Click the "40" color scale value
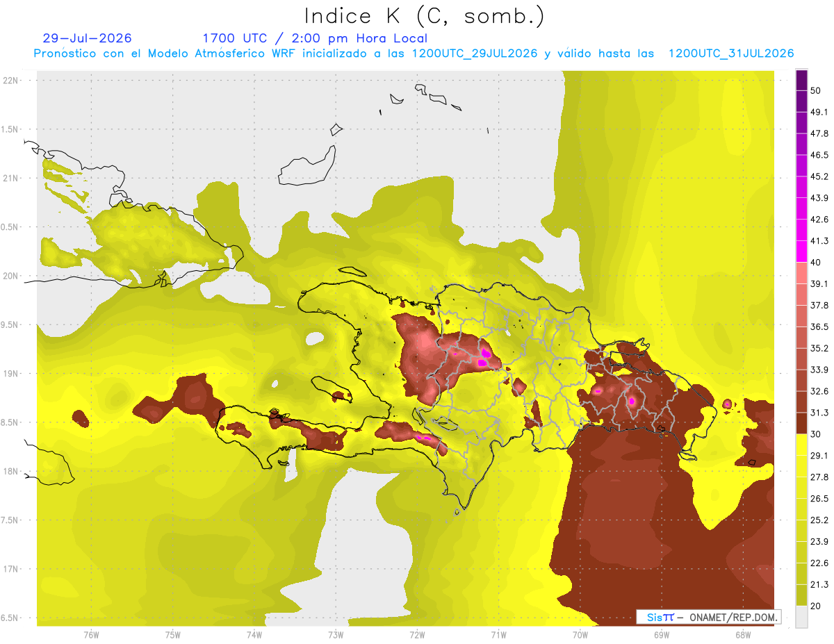834x644 pixels. click(x=815, y=263)
